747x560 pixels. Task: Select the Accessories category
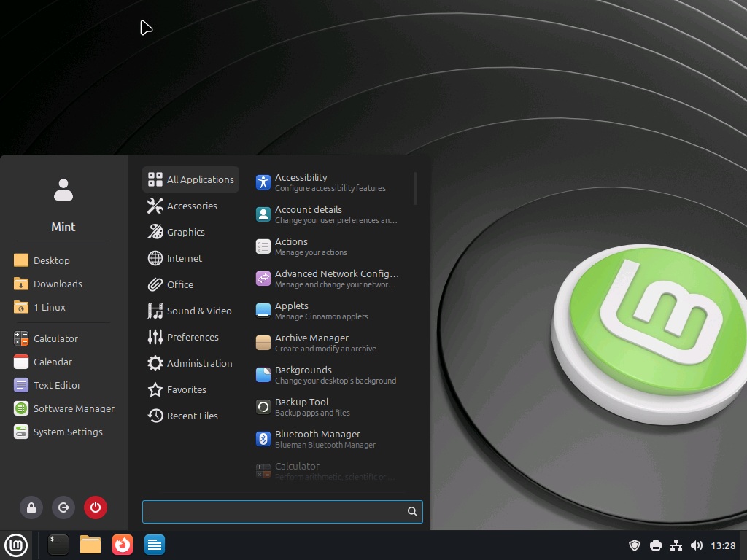coord(190,206)
